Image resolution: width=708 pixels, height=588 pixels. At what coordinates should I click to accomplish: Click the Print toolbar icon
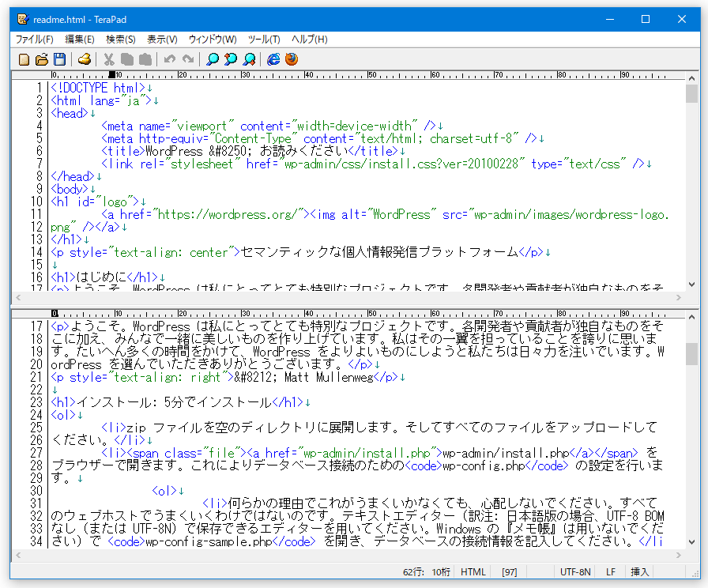pos(85,59)
